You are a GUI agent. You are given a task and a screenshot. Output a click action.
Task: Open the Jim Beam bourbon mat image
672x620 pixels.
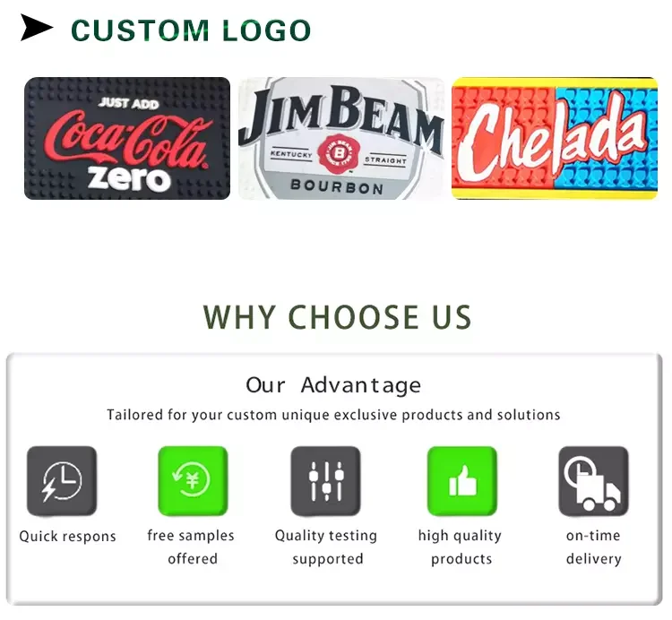[341, 138]
